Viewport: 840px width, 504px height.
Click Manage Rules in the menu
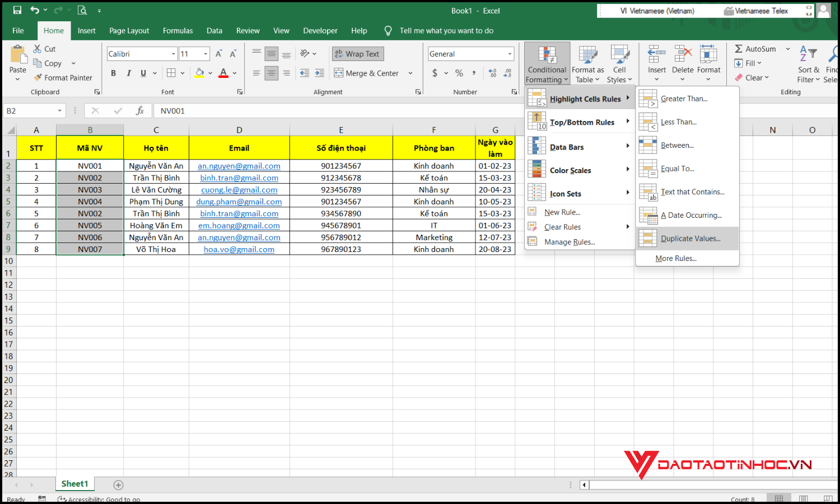pos(580,242)
